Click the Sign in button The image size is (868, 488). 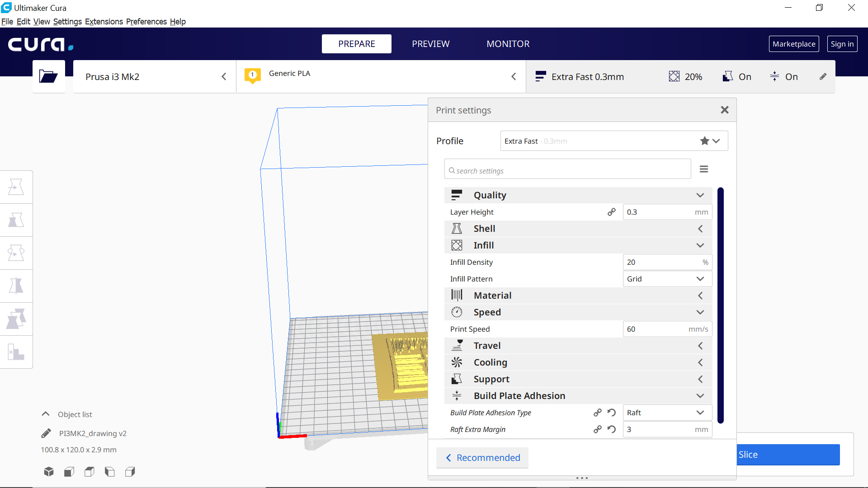pos(842,44)
